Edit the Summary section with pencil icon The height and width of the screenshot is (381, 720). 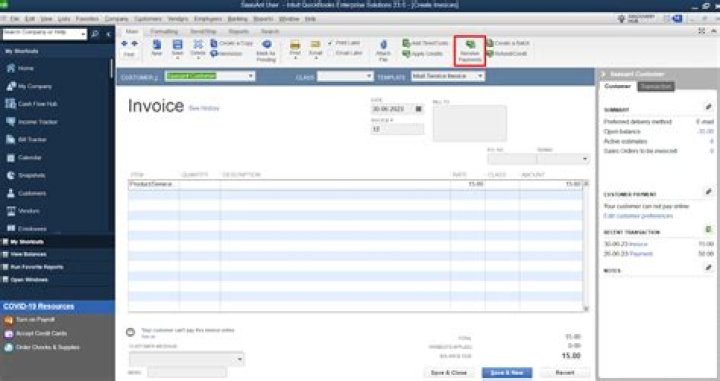tap(709, 107)
